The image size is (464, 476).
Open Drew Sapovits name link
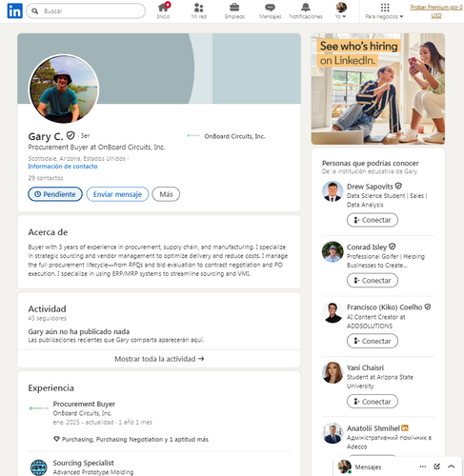tap(370, 187)
